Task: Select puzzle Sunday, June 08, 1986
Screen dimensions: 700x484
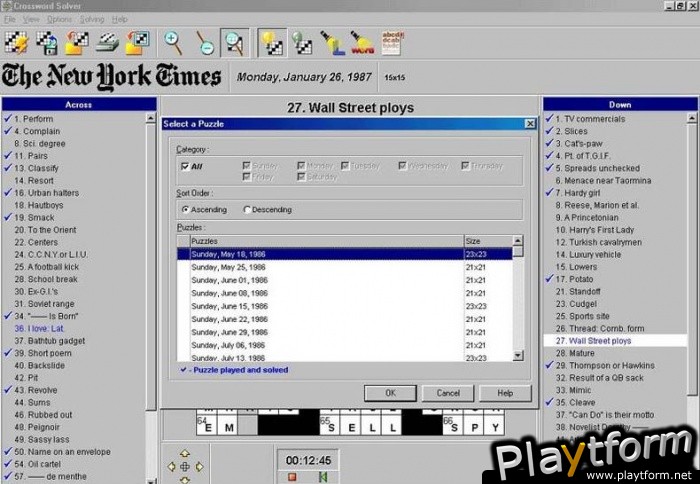Action: pyautogui.click(x=344, y=293)
